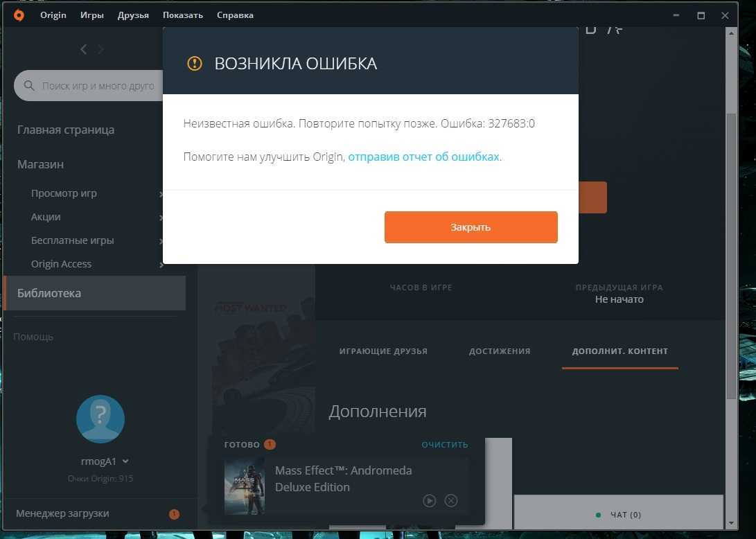Focus the game search field
The height and width of the screenshot is (539, 756).
89,86
